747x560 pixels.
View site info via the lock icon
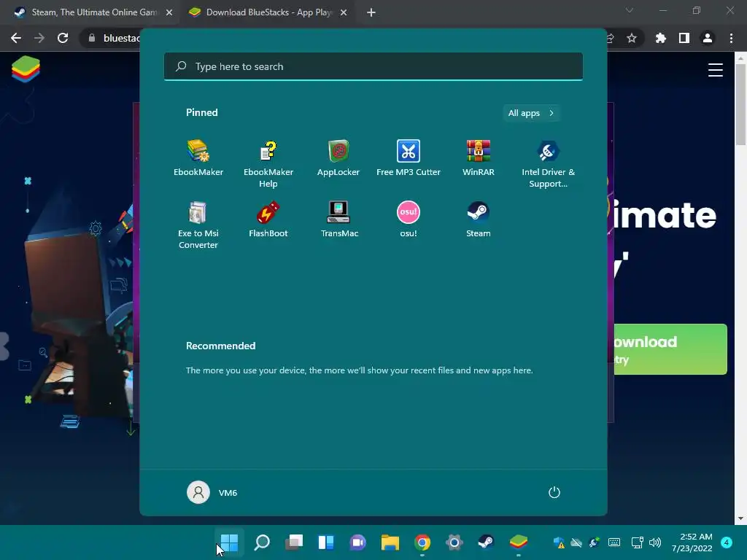92,38
